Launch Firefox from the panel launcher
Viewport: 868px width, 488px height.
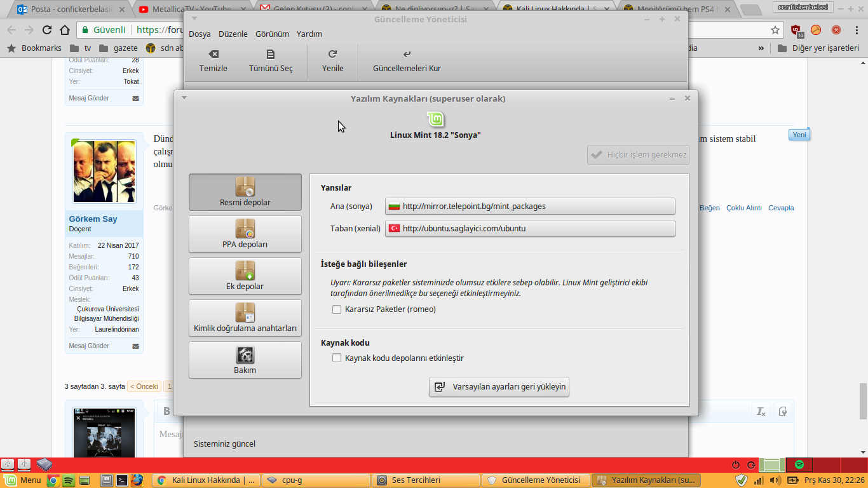[137, 480]
